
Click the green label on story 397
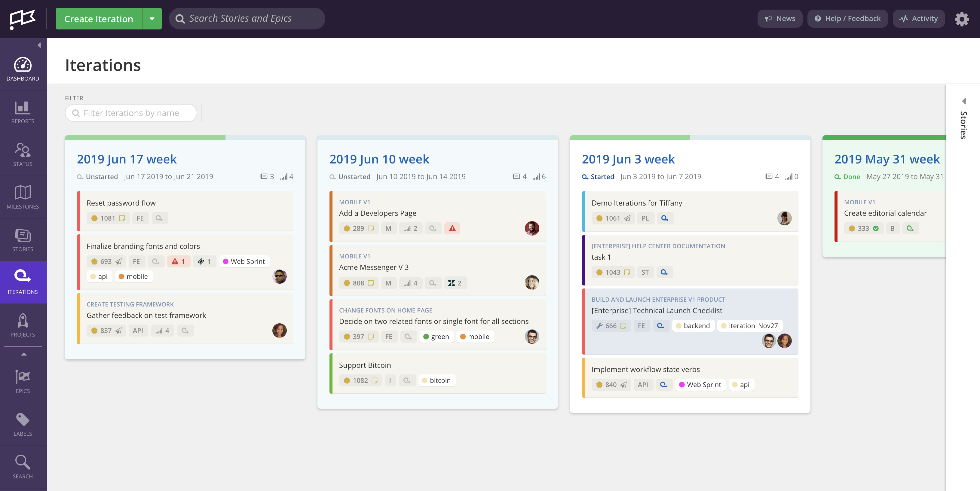[x=436, y=337]
